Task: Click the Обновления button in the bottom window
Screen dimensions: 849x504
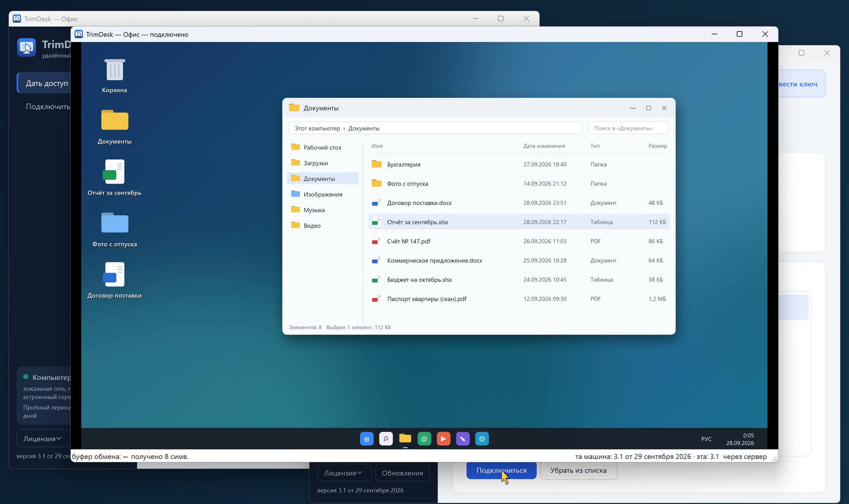Action: (402, 473)
